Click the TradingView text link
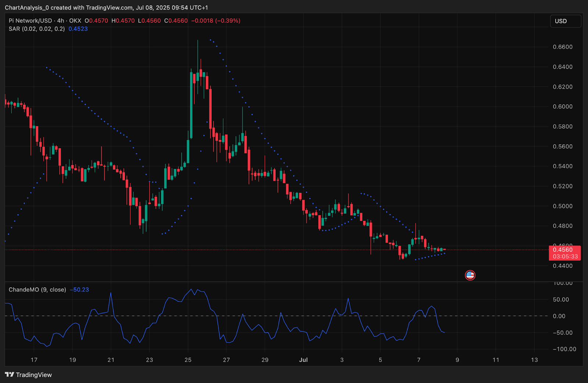This screenshot has height=383, width=588. point(34,375)
